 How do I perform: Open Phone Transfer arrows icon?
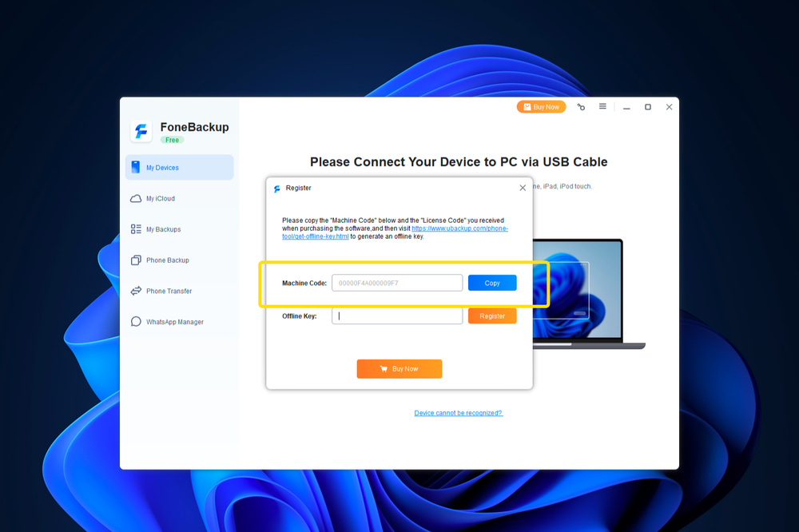pos(136,291)
